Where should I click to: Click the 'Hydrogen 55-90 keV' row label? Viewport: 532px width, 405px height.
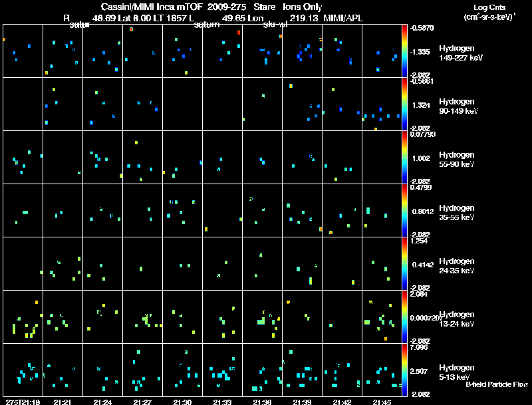click(x=457, y=160)
